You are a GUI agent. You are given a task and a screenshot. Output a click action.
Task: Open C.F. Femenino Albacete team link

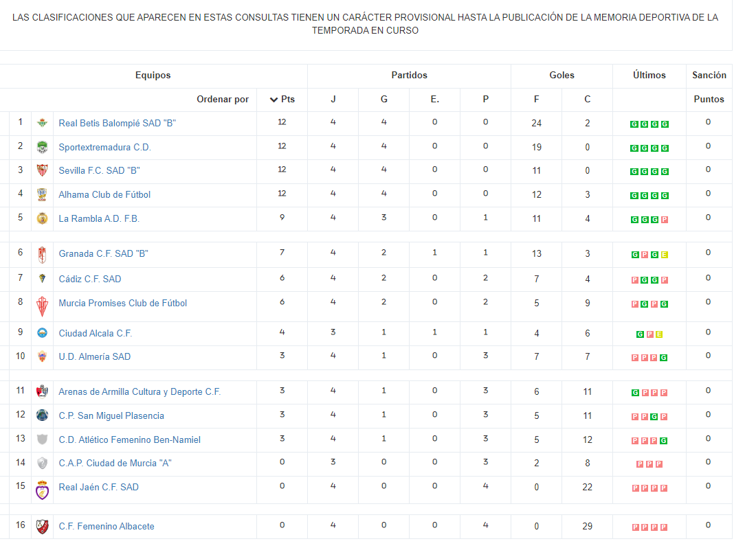pos(107,526)
